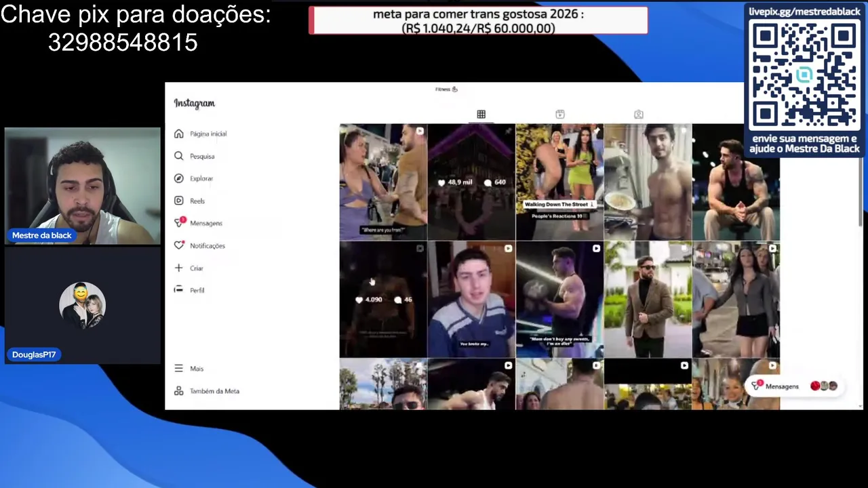Switch to the tagged posts tab
Screen dimensions: 868x488
click(x=638, y=115)
